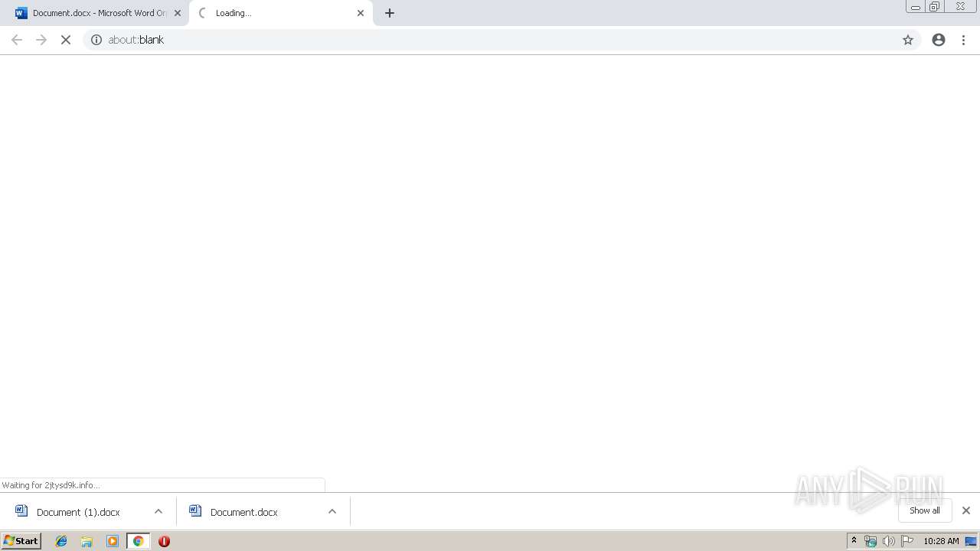The height and width of the screenshot is (551, 980).
Task: Open Windows Explorer folder from taskbar
Action: point(87,541)
